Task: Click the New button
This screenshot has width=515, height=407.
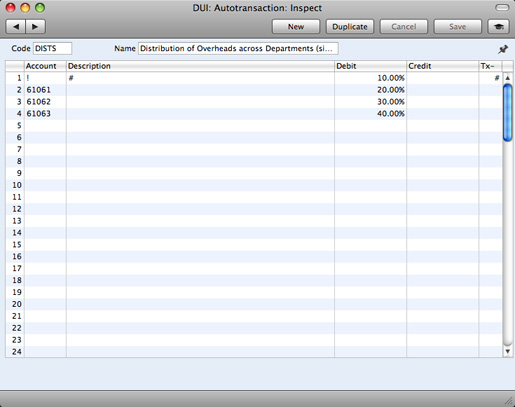Action: (x=296, y=27)
